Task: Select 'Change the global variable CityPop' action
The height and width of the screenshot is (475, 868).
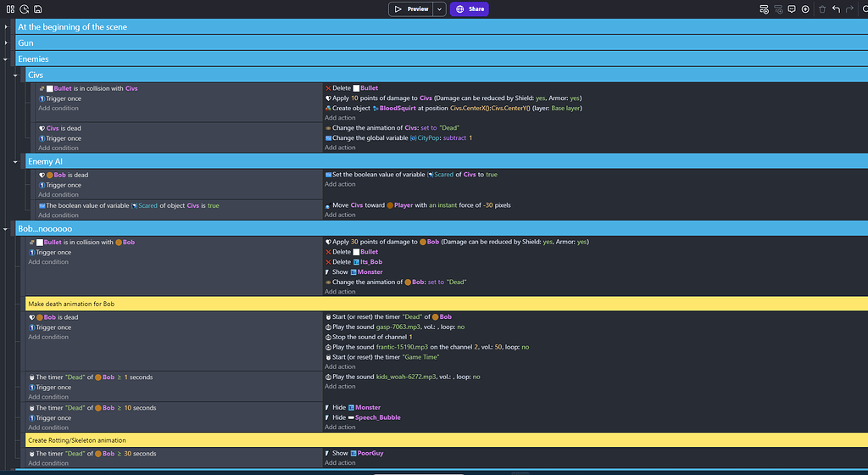Action: (x=398, y=138)
